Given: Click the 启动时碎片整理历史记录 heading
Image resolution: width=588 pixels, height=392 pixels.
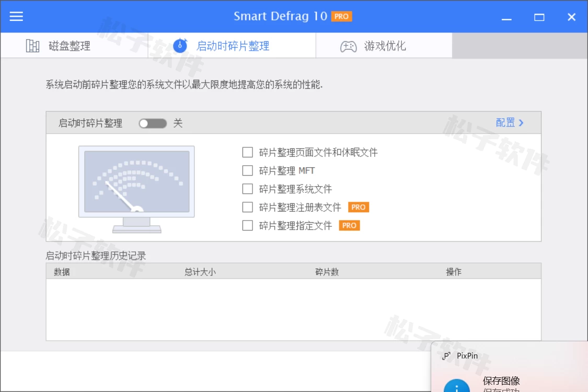Looking at the screenshot, I should pyautogui.click(x=96, y=256).
